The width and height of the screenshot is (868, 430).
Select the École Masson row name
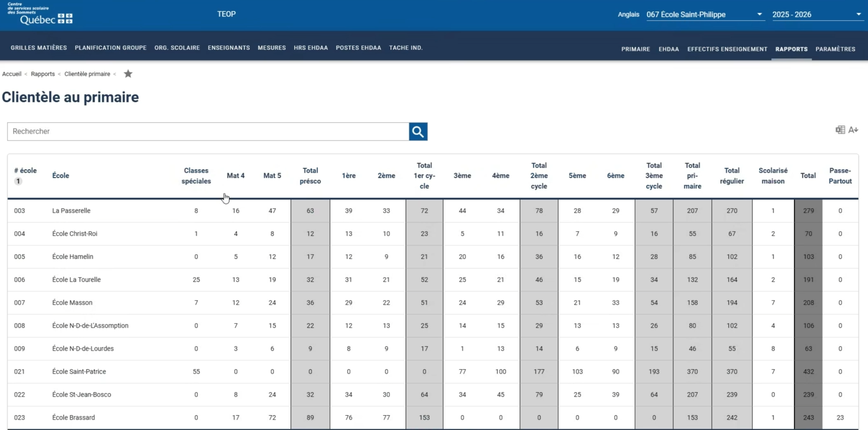tap(72, 302)
